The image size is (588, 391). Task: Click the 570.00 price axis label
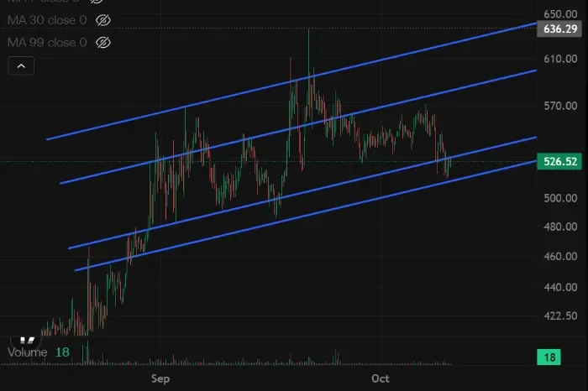pyautogui.click(x=560, y=106)
